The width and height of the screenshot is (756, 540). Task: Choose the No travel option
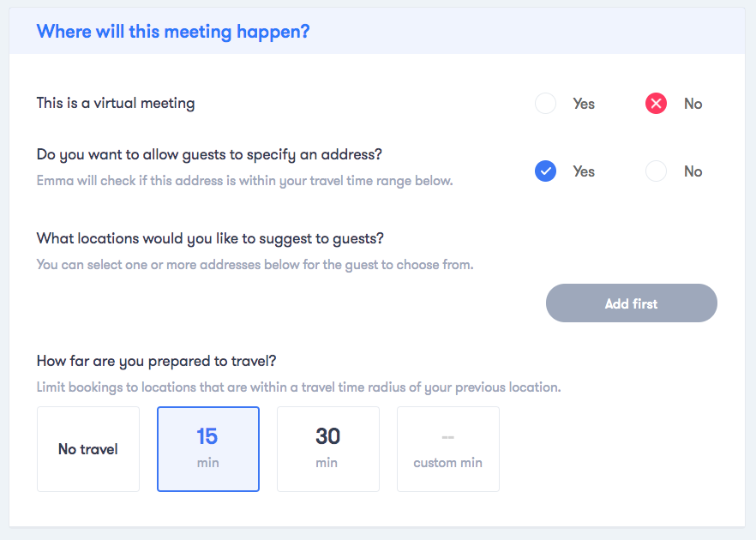pyautogui.click(x=88, y=449)
